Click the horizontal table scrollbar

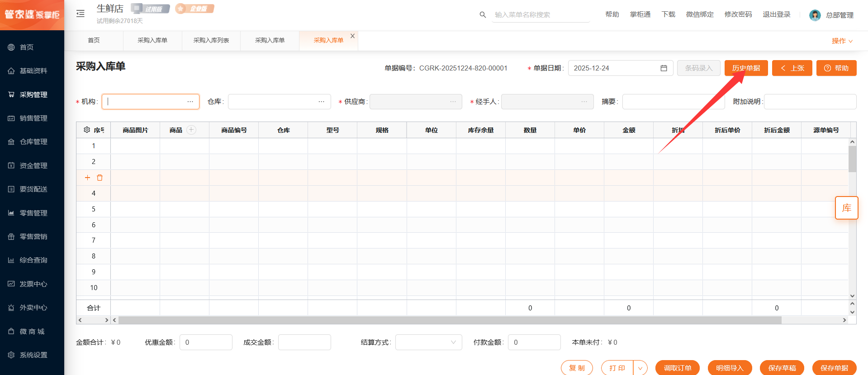coord(450,320)
